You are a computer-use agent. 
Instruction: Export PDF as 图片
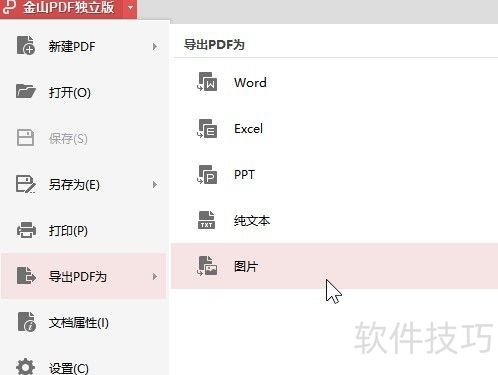[334, 266]
